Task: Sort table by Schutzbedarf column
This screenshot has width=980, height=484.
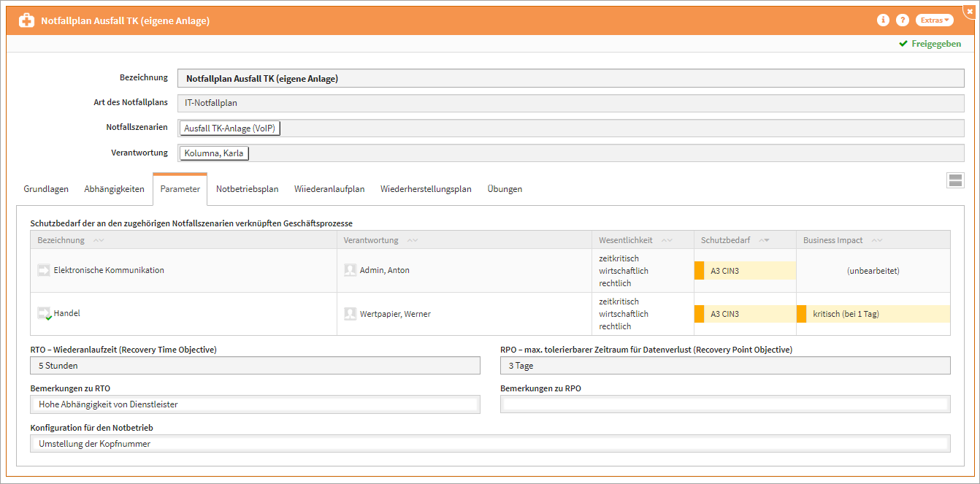Action: point(725,240)
